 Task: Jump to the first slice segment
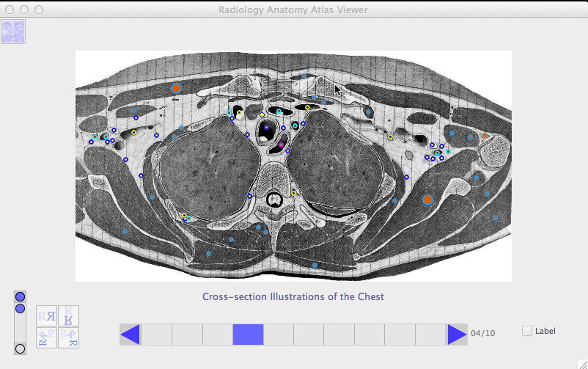[x=156, y=335]
